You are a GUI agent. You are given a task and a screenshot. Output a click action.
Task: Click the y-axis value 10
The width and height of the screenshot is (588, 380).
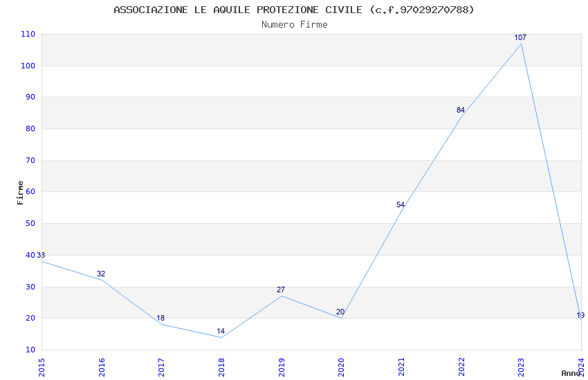pos(30,350)
